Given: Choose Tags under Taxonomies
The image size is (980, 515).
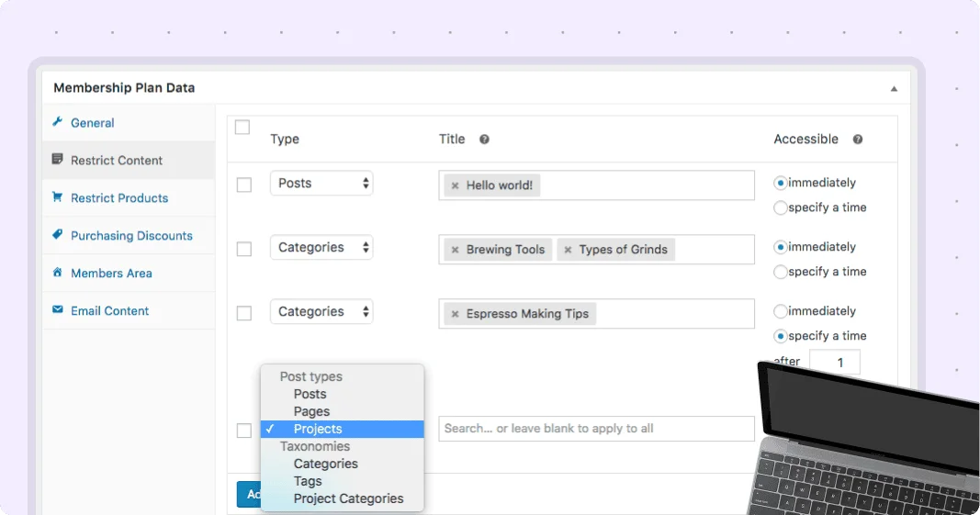Looking at the screenshot, I should click(x=342, y=482).
